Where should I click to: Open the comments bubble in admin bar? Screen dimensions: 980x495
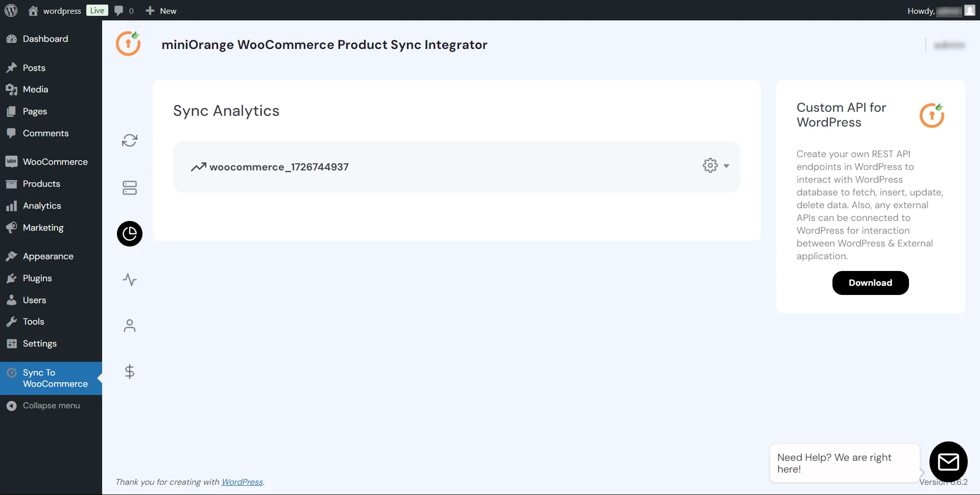124,11
